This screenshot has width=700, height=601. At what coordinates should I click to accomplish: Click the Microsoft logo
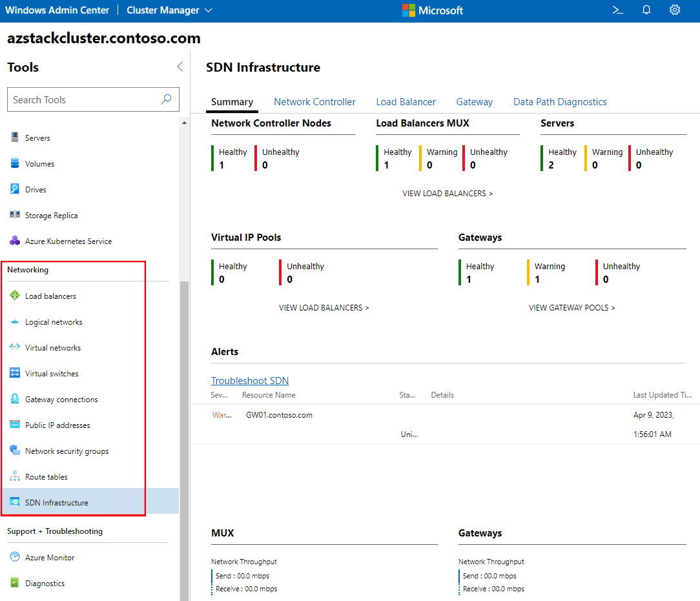click(x=432, y=10)
